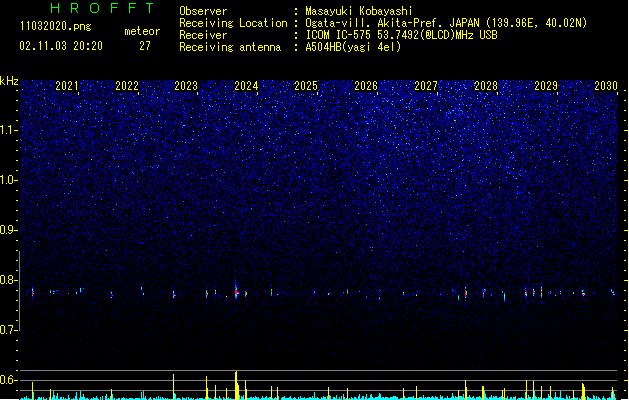Click antenna value A504HB(yagi 4el)

(x=353, y=47)
